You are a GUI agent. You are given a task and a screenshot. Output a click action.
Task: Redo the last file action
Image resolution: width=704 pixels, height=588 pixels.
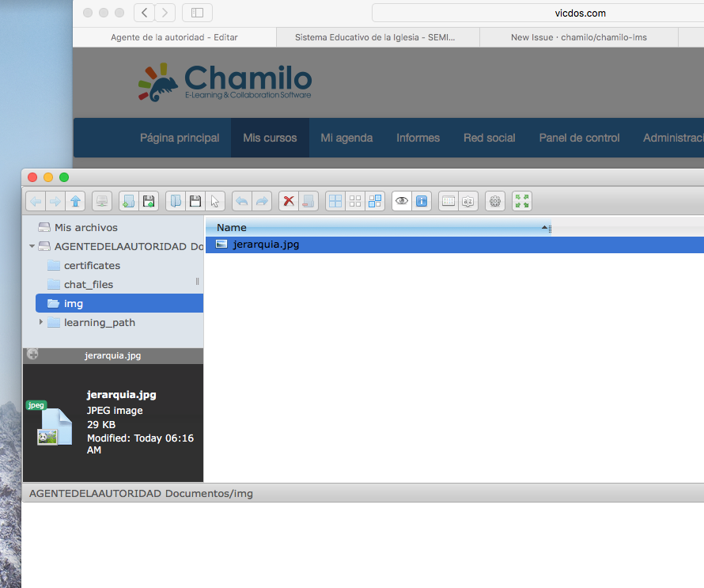tap(261, 200)
